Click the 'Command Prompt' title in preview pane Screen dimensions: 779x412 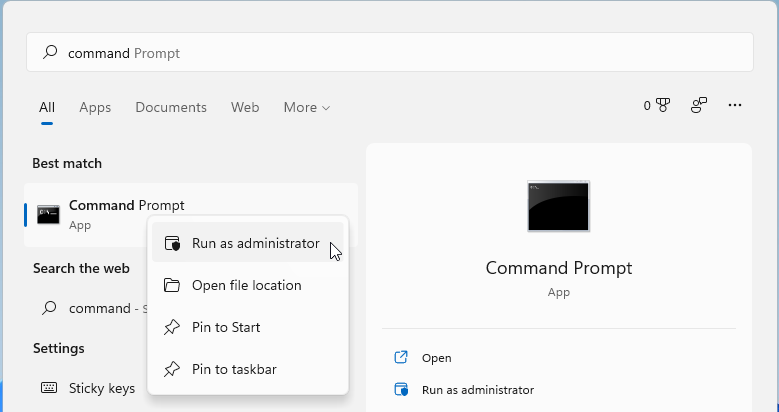coord(559,268)
